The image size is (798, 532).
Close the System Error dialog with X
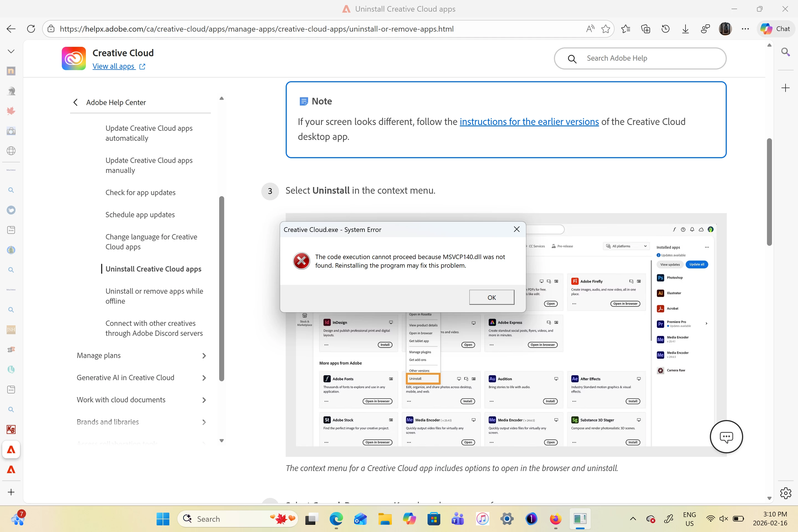click(516, 229)
